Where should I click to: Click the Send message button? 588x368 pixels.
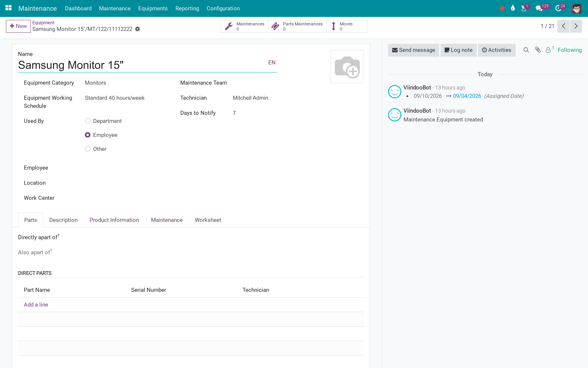pos(414,50)
